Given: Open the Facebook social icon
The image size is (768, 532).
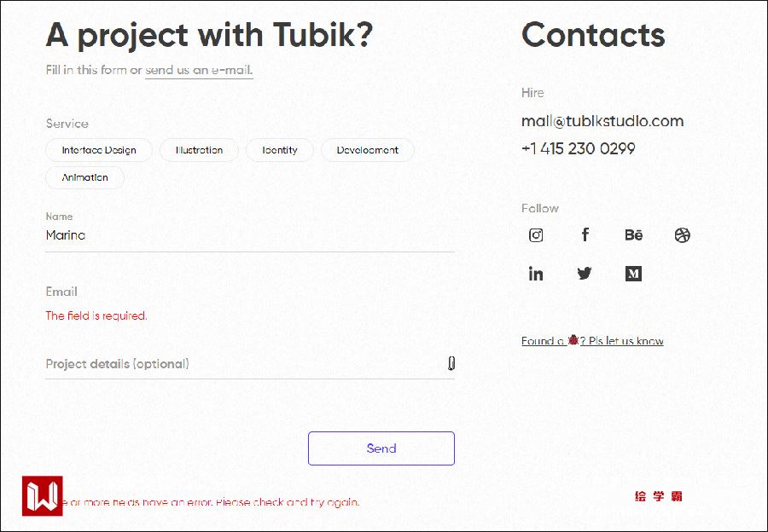Looking at the screenshot, I should [585, 234].
